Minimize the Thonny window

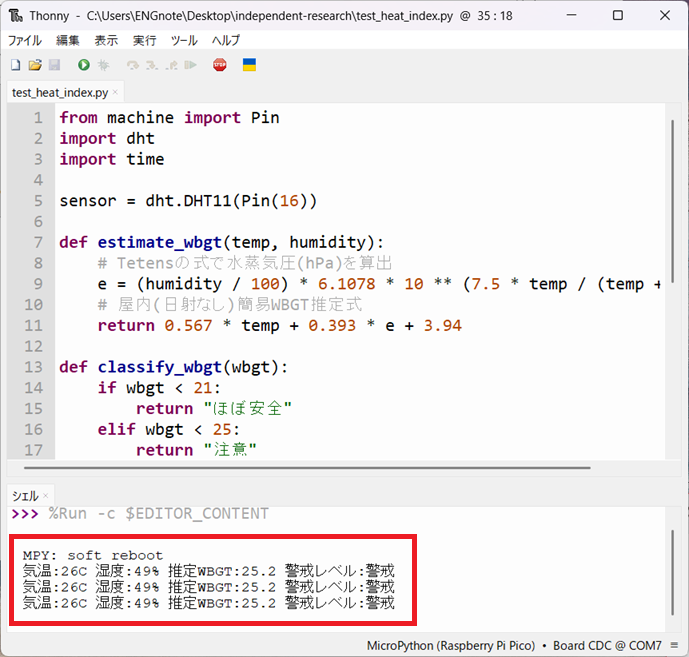(571, 15)
